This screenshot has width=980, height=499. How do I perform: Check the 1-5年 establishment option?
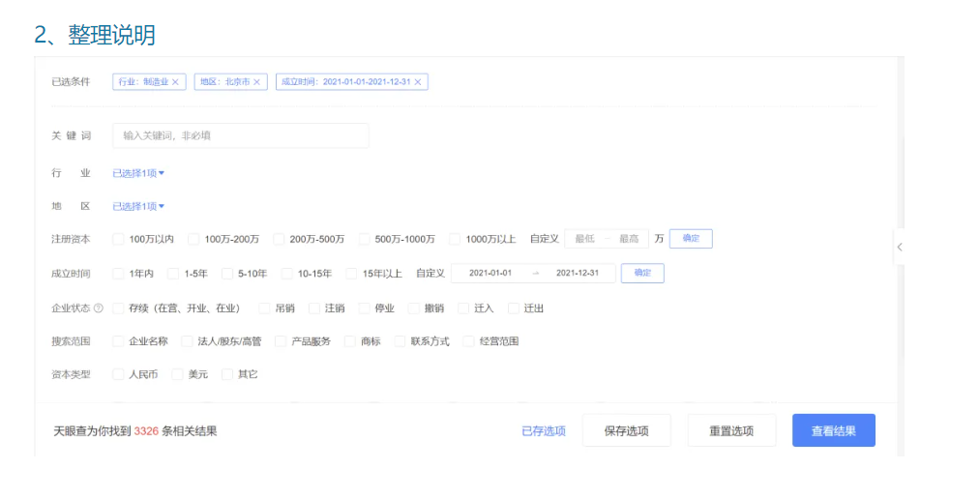pos(173,274)
